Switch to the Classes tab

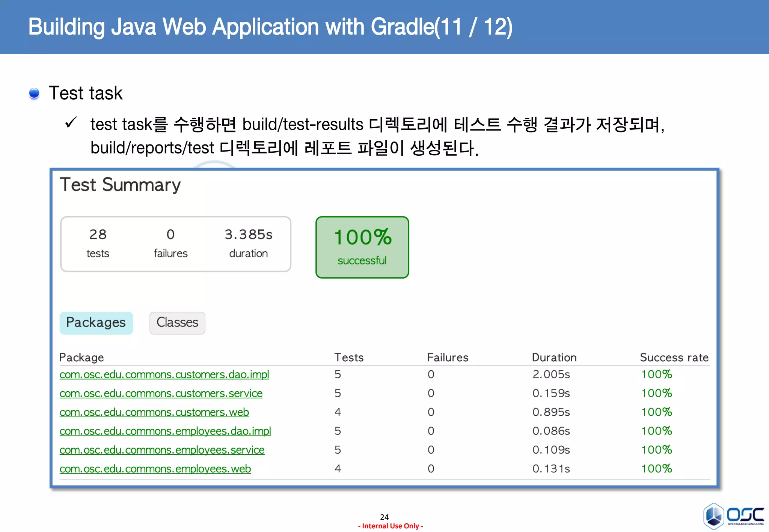(x=177, y=323)
